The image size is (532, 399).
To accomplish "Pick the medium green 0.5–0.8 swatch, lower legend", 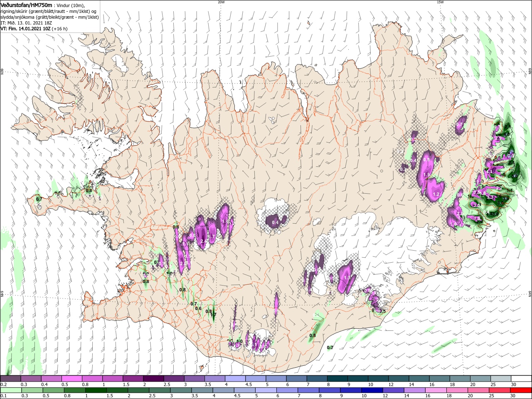I will coord(53,390).
